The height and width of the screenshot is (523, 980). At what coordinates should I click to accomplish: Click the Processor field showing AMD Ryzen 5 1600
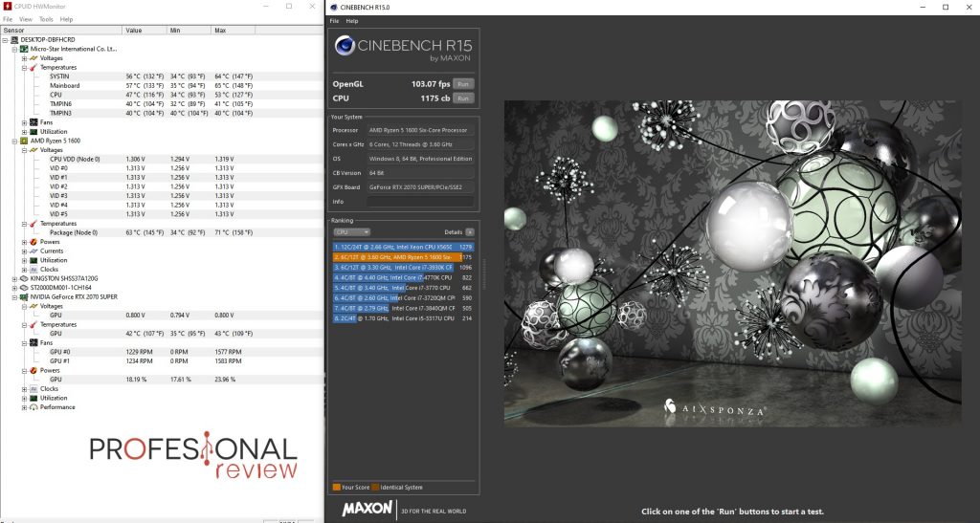[x=420, y=130]
